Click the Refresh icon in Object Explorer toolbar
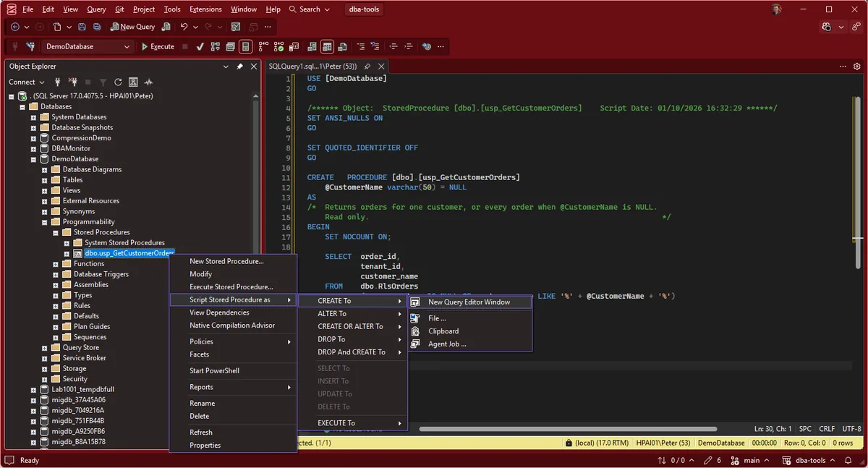 click(x=118, y=82)
